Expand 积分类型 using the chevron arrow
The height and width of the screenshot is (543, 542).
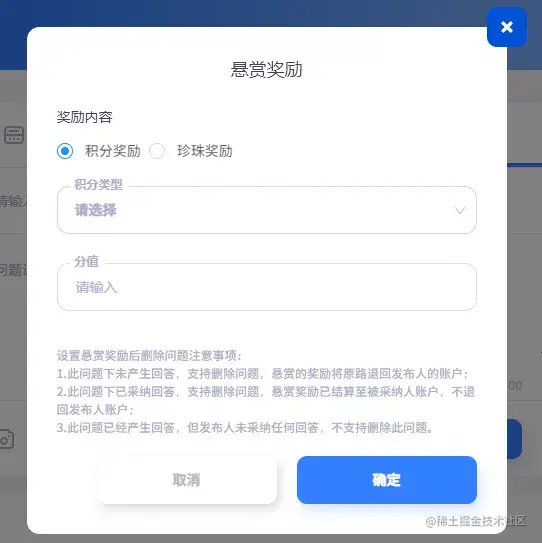pyautogui.click(x=460, y=210)
